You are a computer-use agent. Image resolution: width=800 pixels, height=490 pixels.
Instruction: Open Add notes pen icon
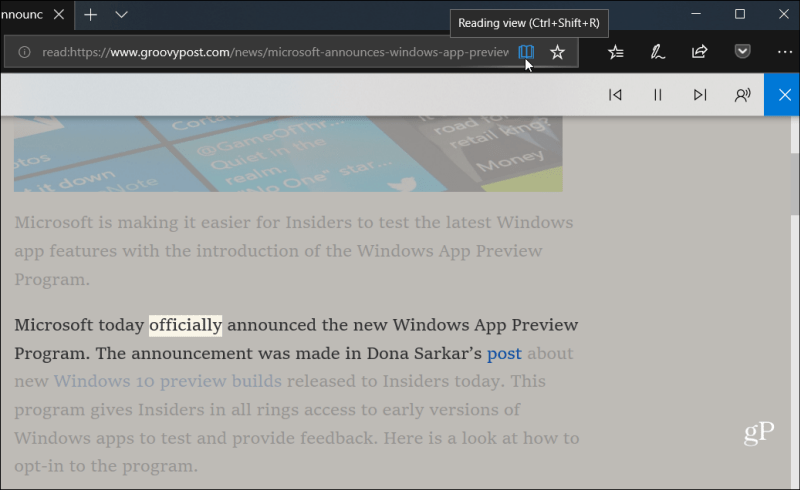[658, 52]
